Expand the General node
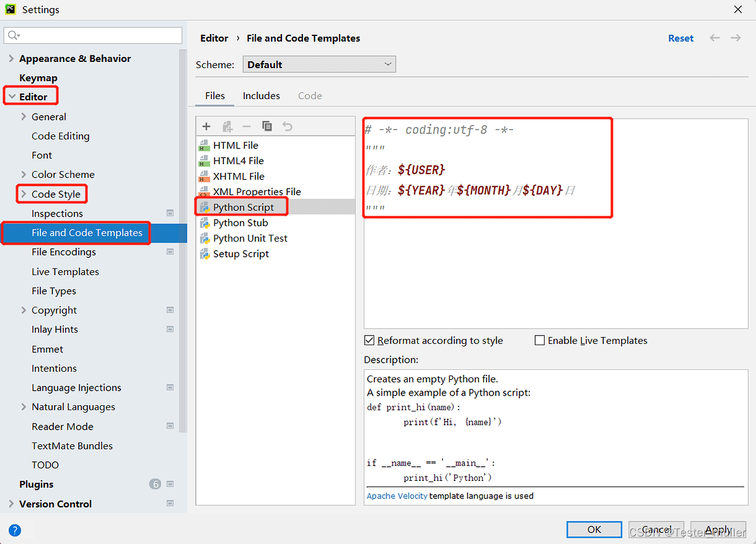The width and height of the screenshot is (756, 544). click(23, 116)
